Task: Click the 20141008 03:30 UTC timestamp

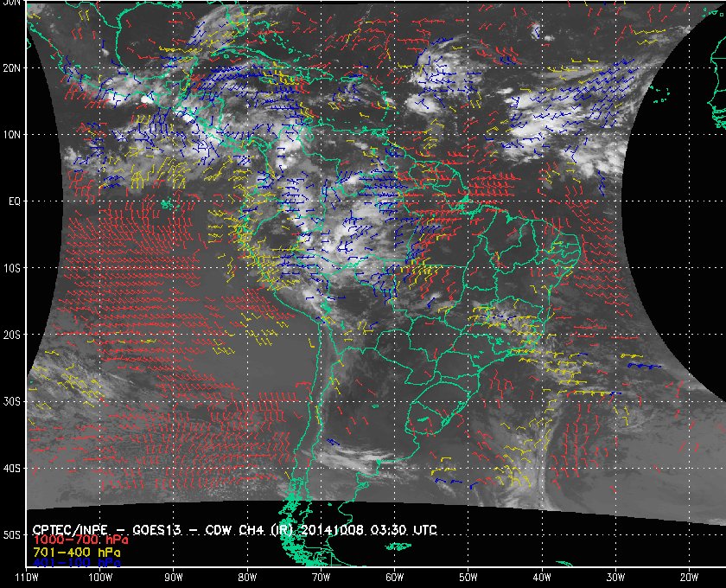Action: 369,529
